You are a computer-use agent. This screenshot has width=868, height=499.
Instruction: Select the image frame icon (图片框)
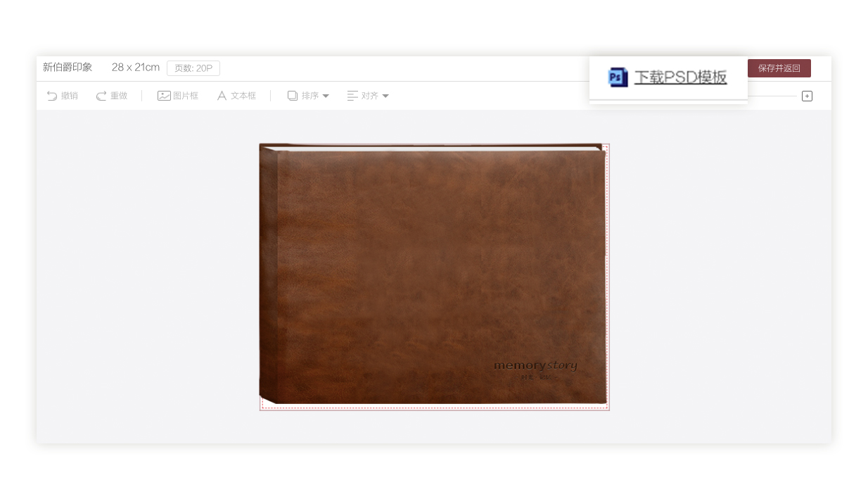[164, 96]
